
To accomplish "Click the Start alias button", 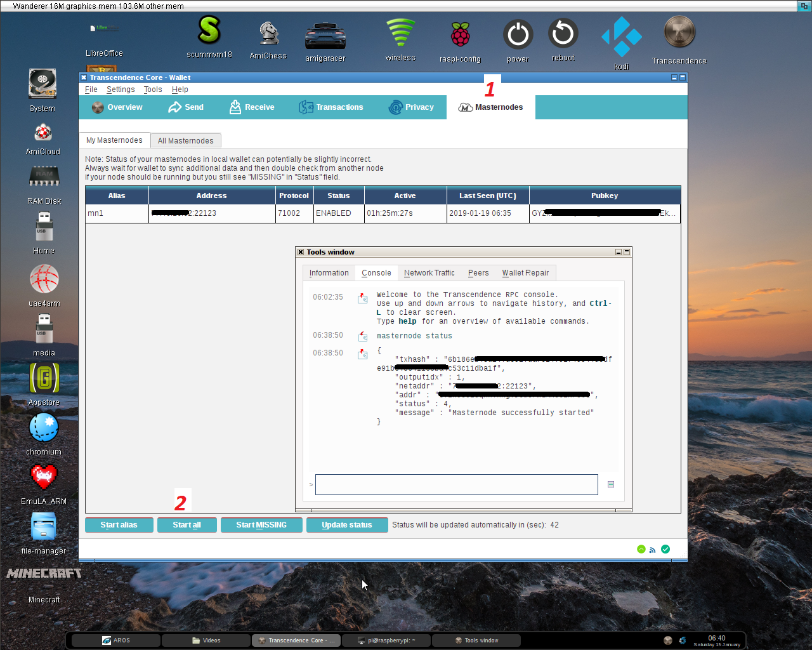I will [119, 525].
